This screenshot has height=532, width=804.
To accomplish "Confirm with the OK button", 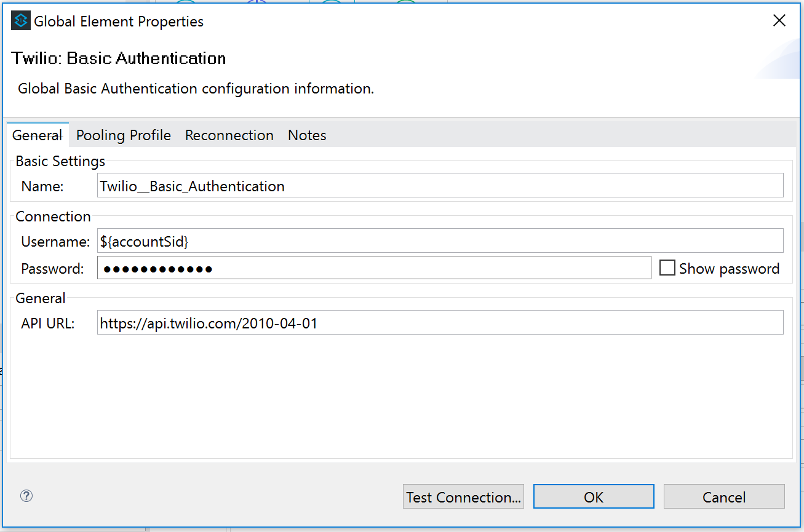I will tap(594, 497).
